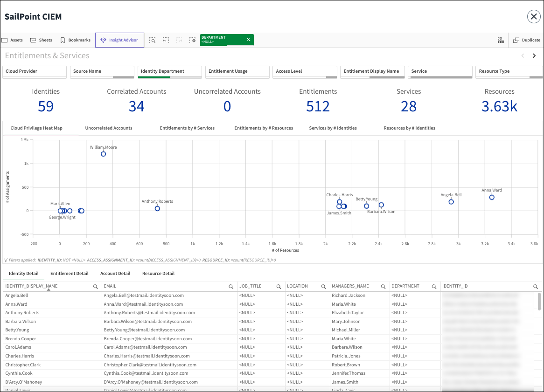The height and width of the screenshot is (392, 544).
Task: Switch to the Entitlement Detail tab
Action: click(x=70, y=274)
